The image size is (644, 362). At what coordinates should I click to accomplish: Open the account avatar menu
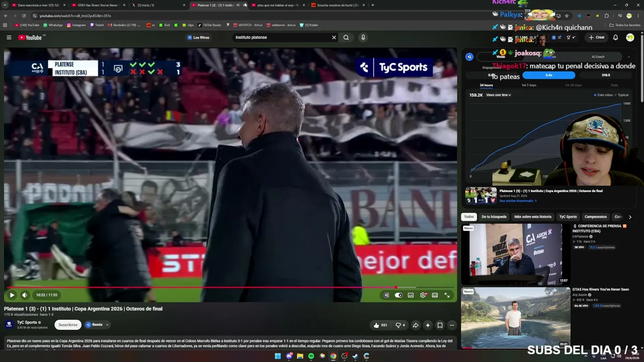tap(630, 37)
